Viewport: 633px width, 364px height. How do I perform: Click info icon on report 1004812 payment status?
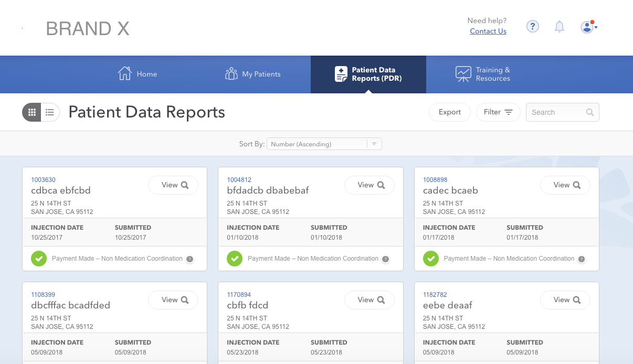[x=385, y=259]
